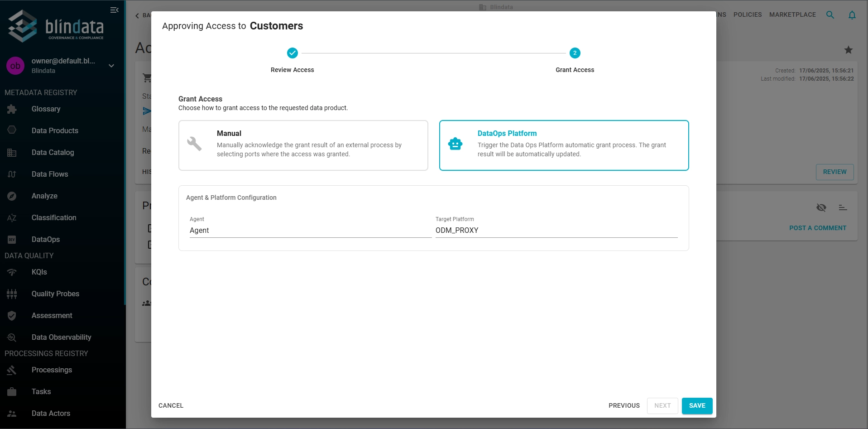
Task: Click the Data Products hexagon icon
Action: tap(12, 130)
